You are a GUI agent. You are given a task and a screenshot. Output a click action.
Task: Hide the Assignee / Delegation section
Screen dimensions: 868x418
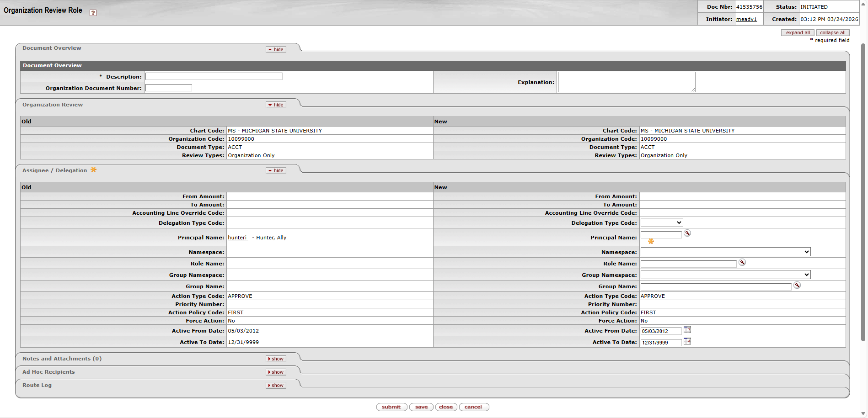coord(276,171)
